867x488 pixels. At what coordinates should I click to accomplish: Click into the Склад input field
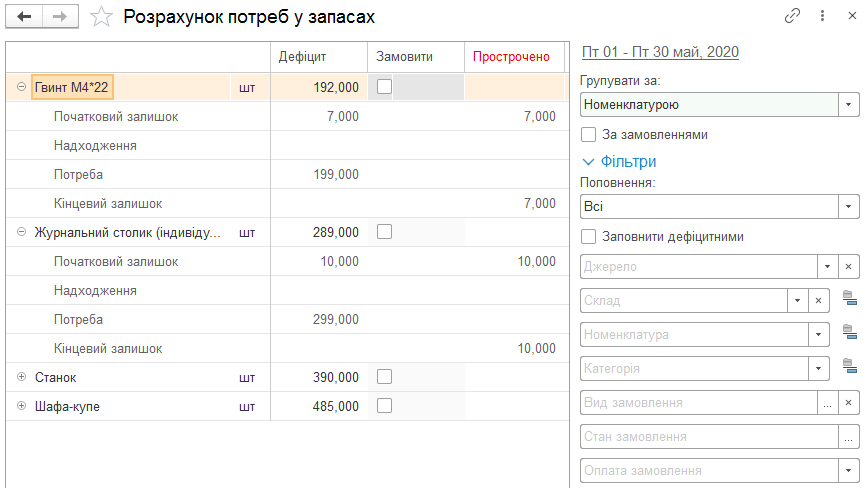(x=684, y=301)
